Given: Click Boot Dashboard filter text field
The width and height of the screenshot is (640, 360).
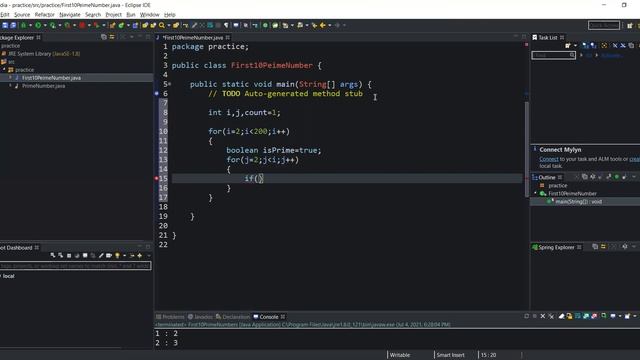Looking at the screenshot, I should tap(76, 266).
